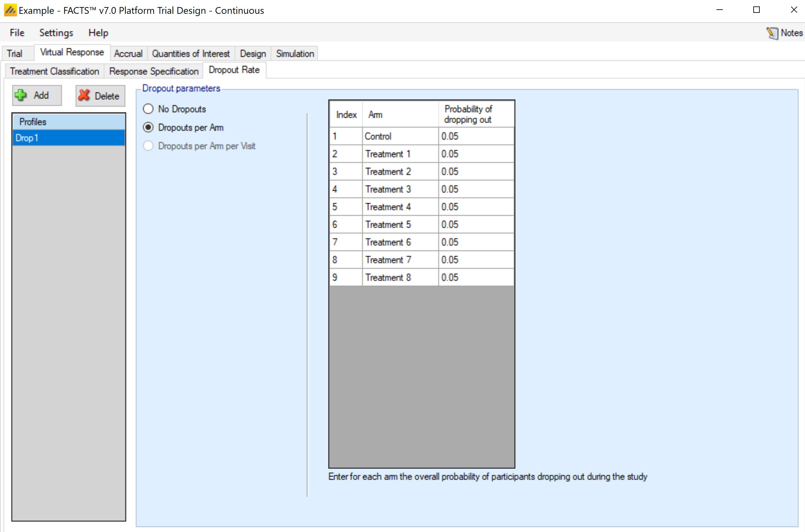The width and height of the screenshot is (805, 532).
Task: Open Treatment Classification sub-tab
Action: [54, 71]
